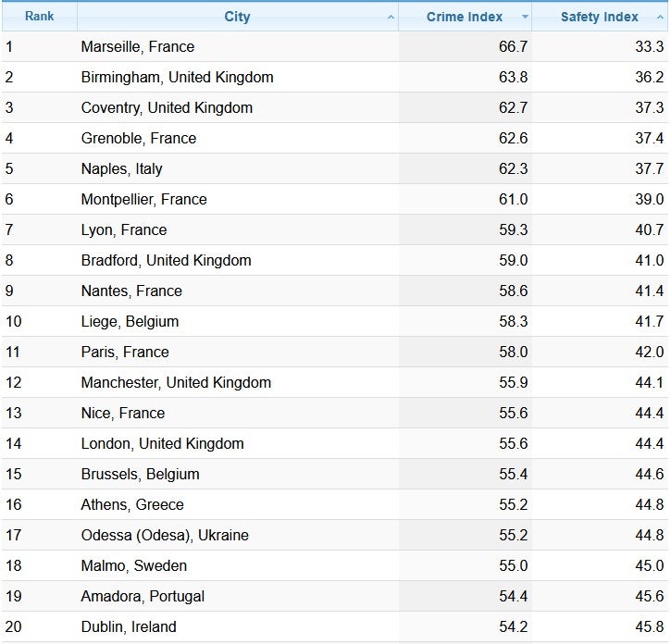The width and height of the screenshot is (671, 644).
Task: Click Paris, France city cell
Action: (125, 352)
